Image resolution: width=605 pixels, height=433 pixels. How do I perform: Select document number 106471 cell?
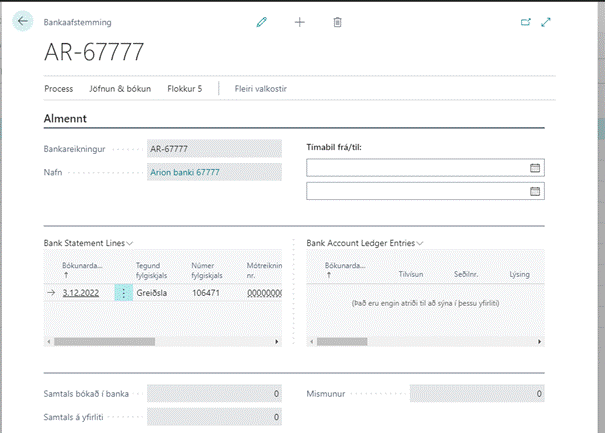[x=206, y=293]
